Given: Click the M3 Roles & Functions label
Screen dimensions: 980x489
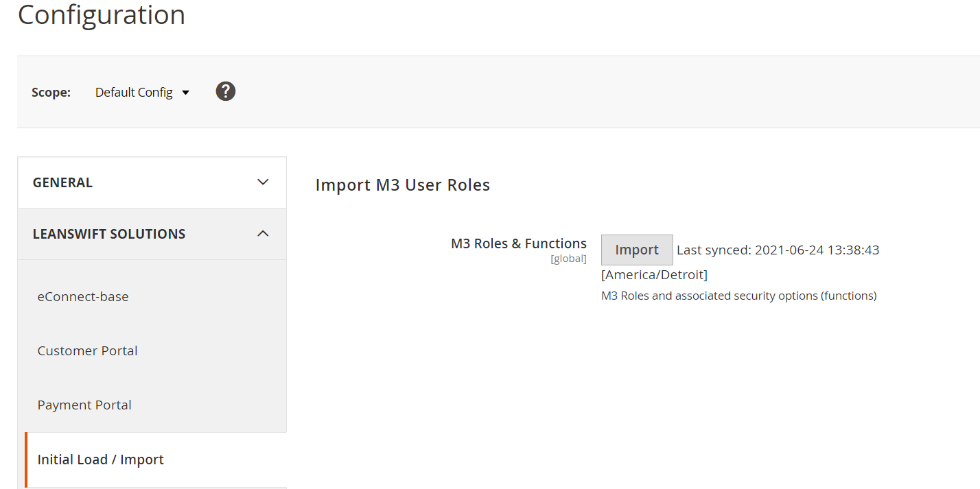Looking at the screenshot, I should point(518,243).
